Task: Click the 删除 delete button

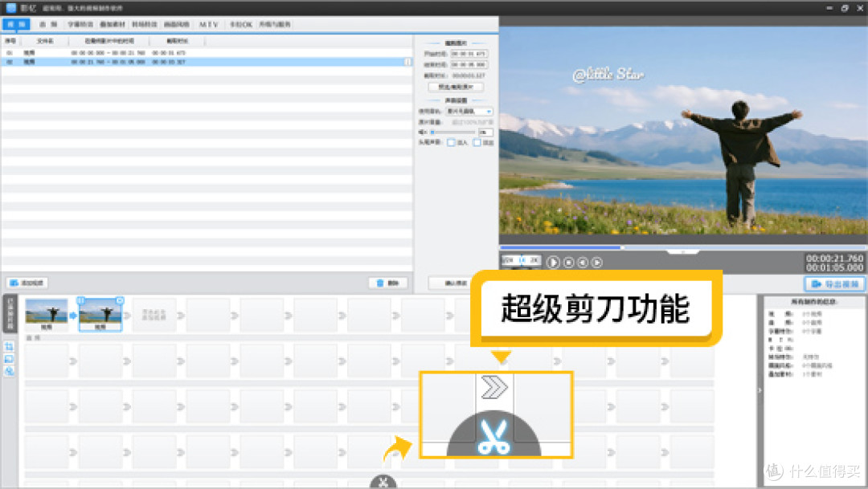Action: [388, 283]
